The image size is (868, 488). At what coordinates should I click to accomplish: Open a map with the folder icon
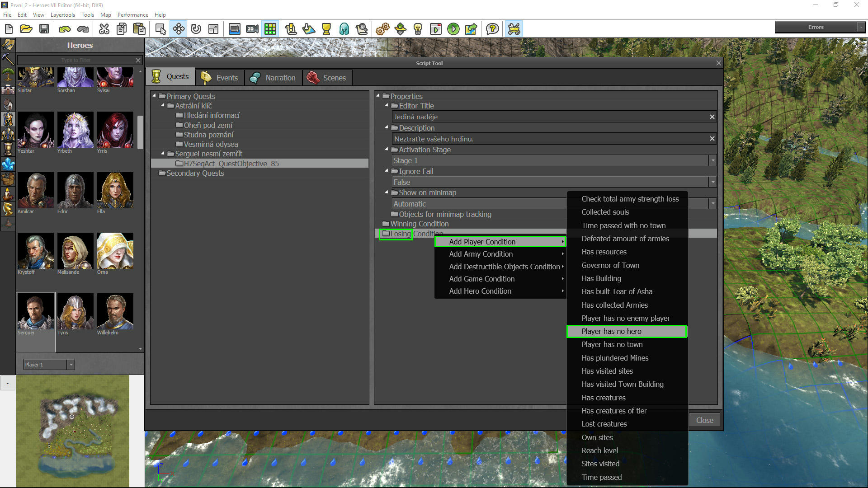tap(26, 29)
